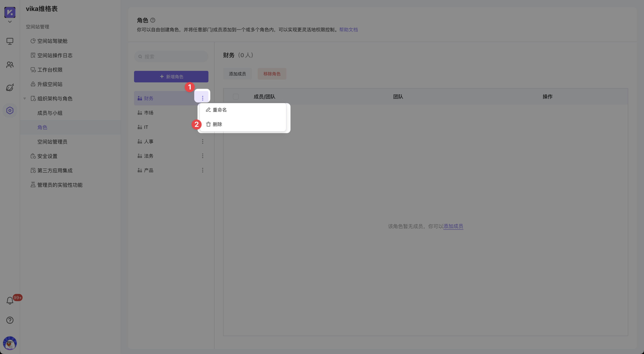Click the user avatar at bottom left
Viewport: 644px width, 354px height.
click(10, 343)
